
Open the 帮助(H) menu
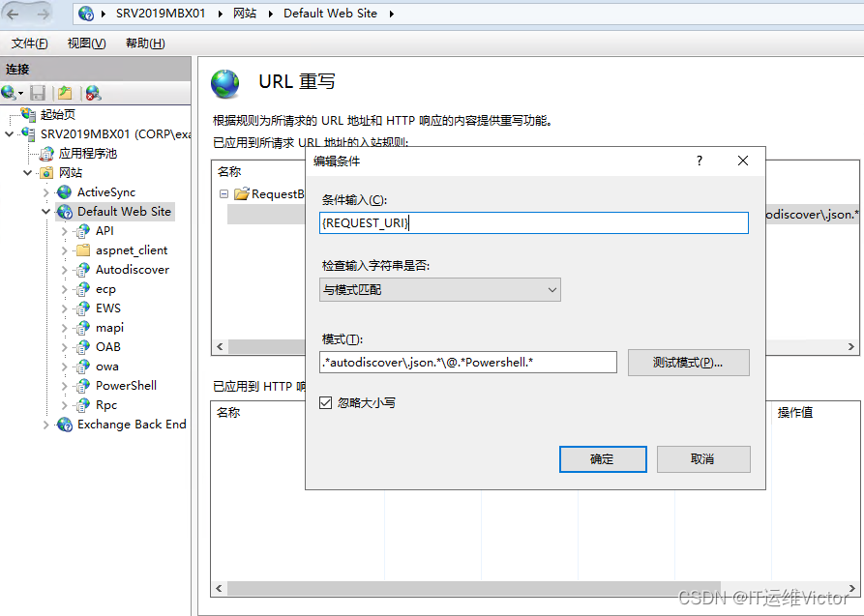tap(145, 43)
